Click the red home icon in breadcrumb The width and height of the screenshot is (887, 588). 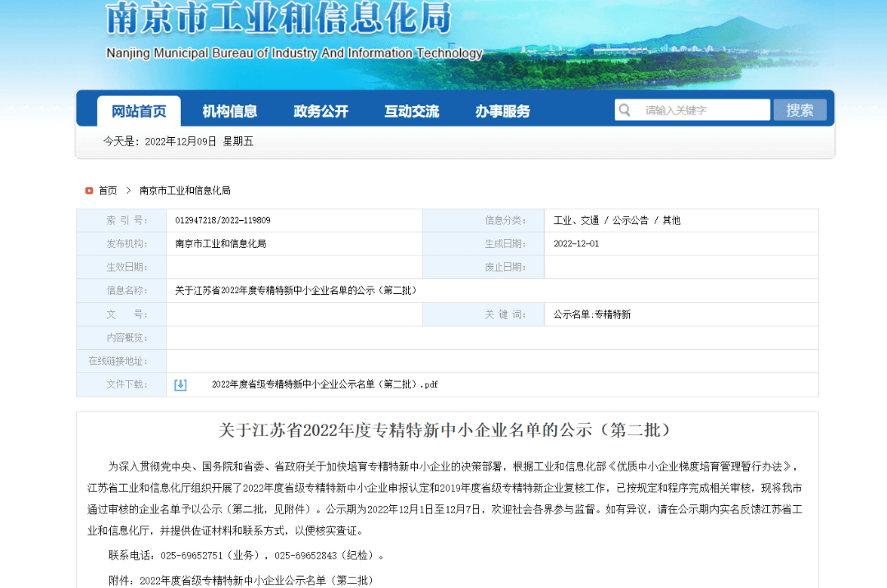89,191
